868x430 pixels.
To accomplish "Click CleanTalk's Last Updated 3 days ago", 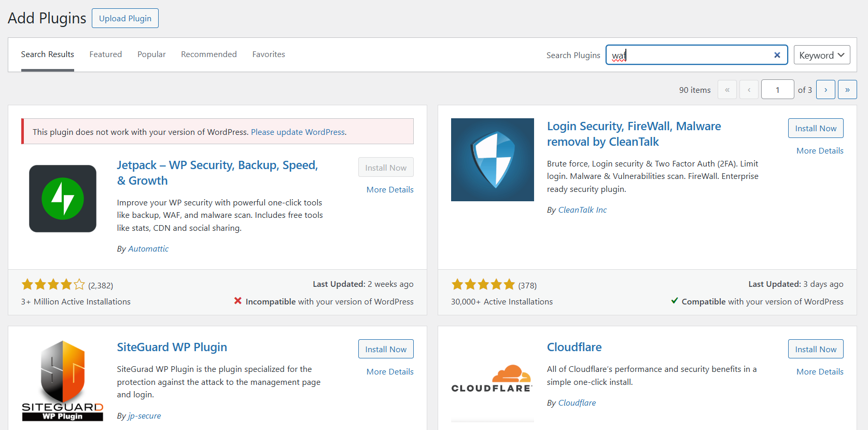I will click(796, 284).
